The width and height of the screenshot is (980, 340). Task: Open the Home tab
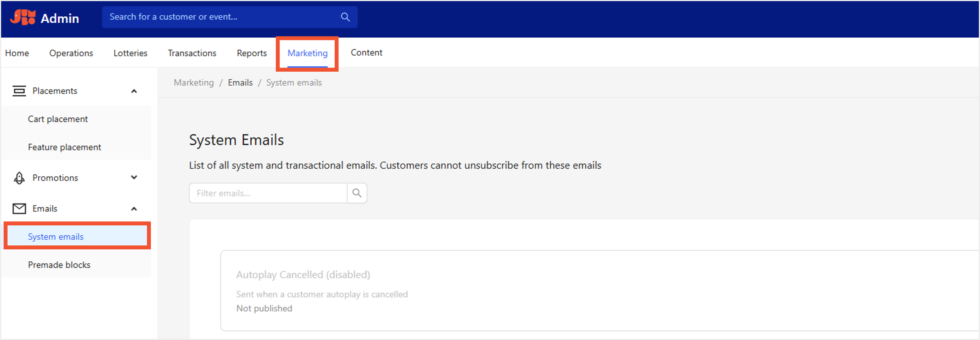[x=17, y=53]
